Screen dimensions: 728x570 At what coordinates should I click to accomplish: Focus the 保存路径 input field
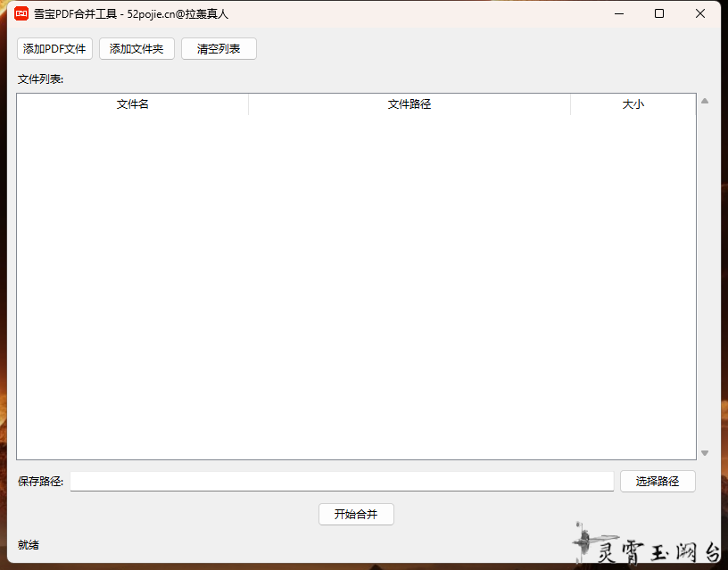coord(342,482)
